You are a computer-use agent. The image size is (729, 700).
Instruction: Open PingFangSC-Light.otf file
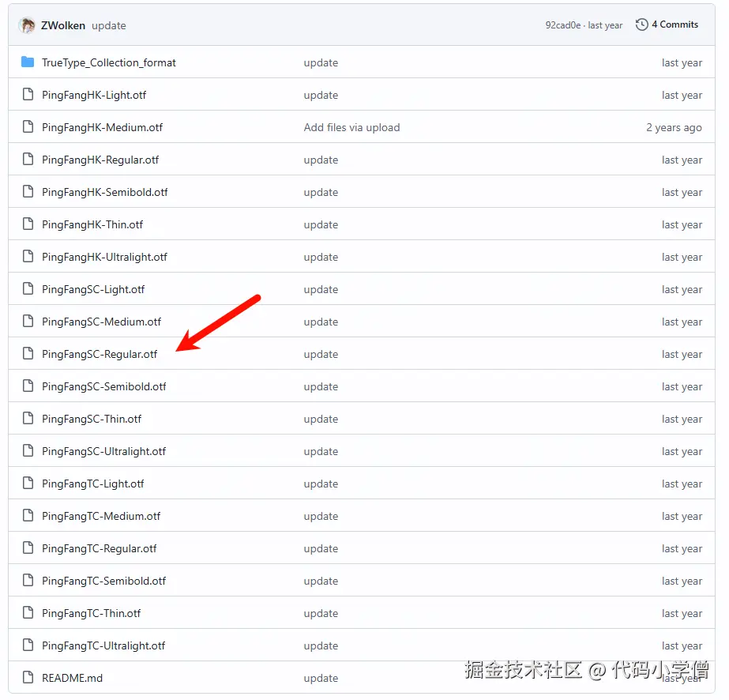coord(93,290)
